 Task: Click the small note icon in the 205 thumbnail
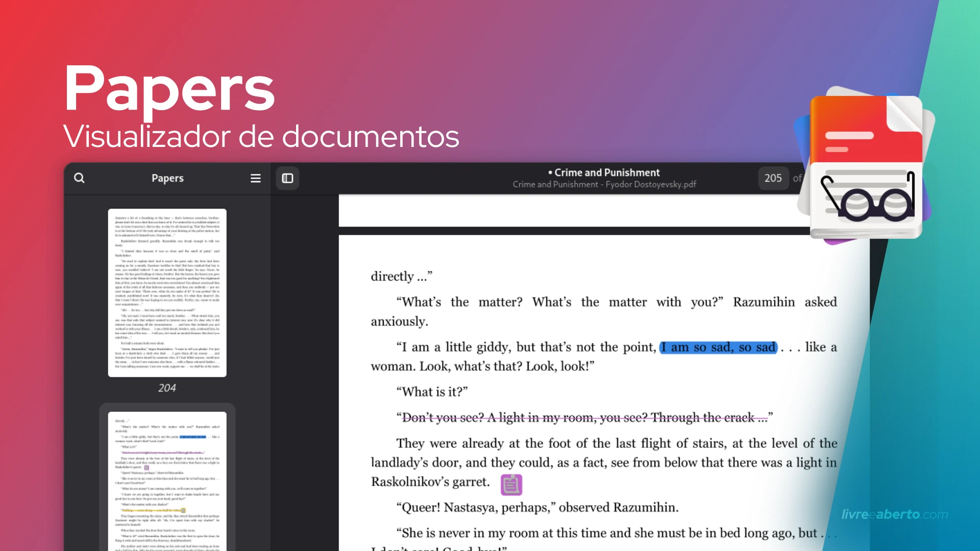tap(146, 467)
